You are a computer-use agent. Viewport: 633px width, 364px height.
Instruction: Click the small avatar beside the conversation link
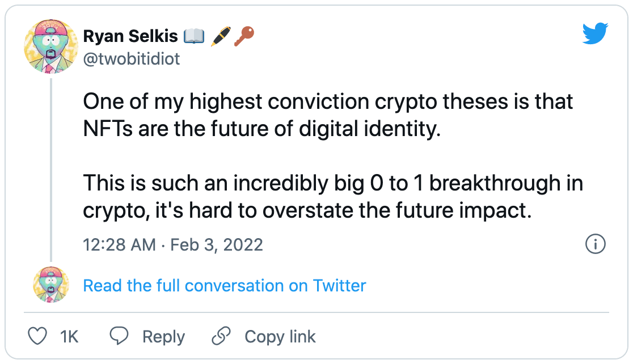pyautogui.click(x=51, y=285)
